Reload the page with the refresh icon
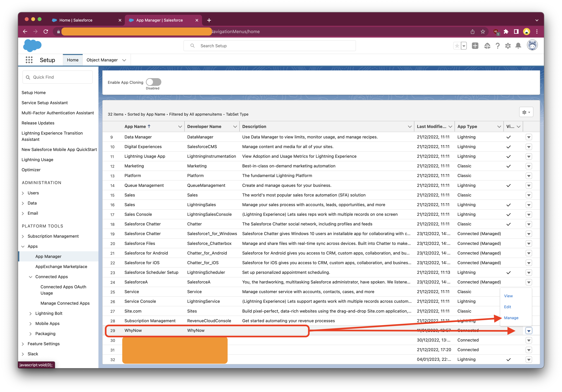Image resolution: width=562 pixels, height=392 pixels. pyautogui.click(x=46, y=32)
